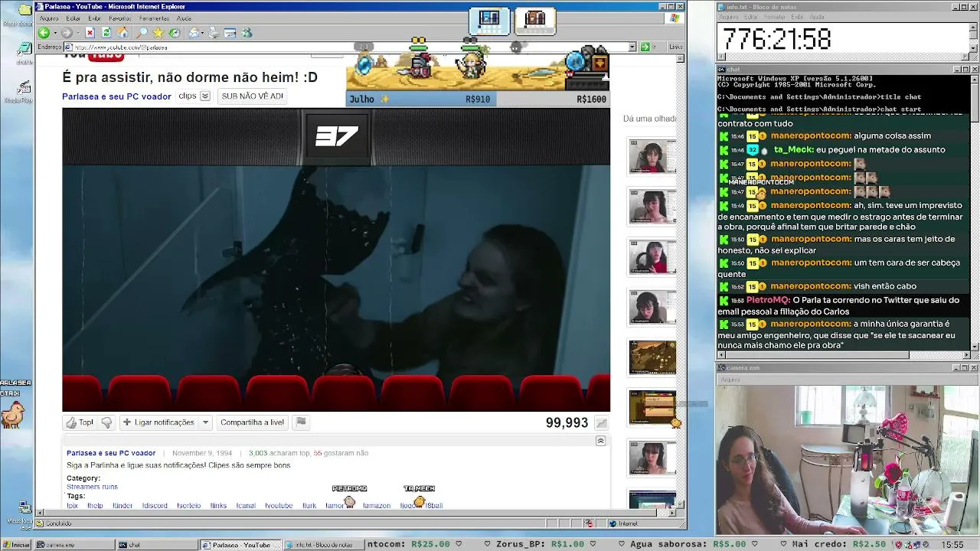This screenshot has width=980, height=551.
Task: Open the History icon in IE toolbar
Action: [175, 33]
